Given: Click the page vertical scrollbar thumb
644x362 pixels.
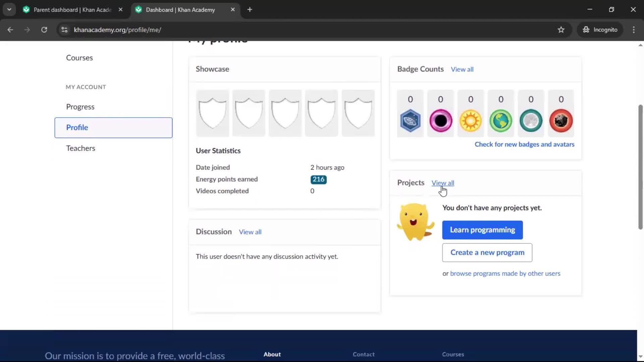Looking at the screenshot, I should click(x=640, y=167).
